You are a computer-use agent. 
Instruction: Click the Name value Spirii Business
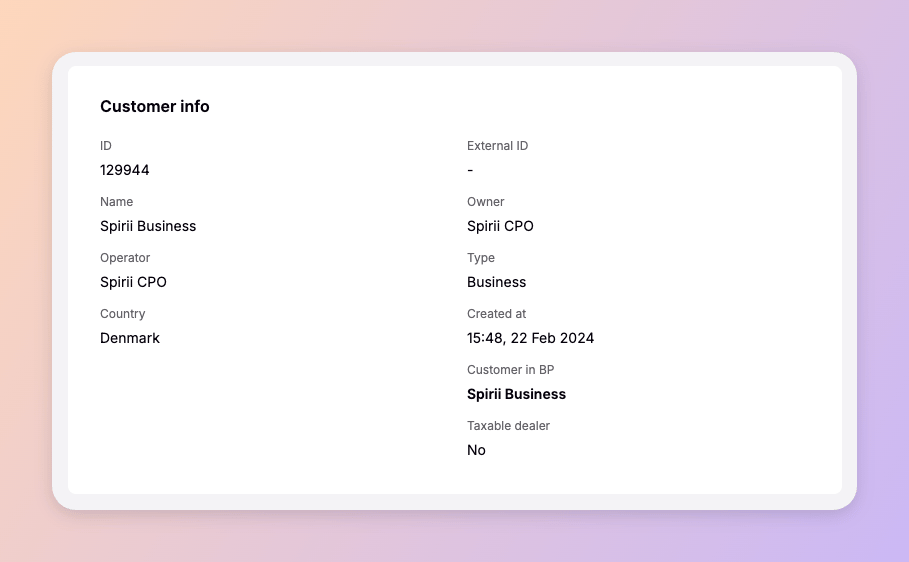(x=148, y=226)
